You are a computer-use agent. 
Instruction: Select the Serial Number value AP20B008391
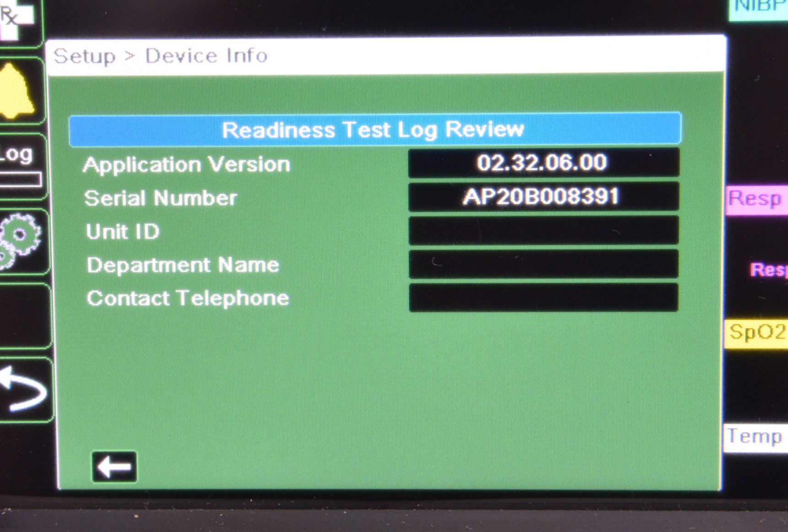coord(543,197)
